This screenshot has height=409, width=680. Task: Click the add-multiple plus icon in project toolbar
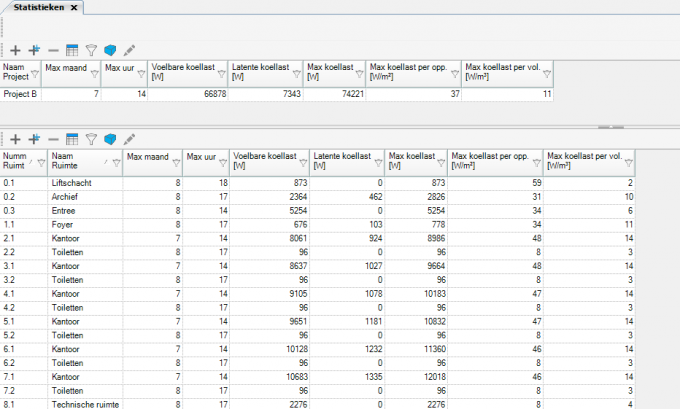(34, 50)
